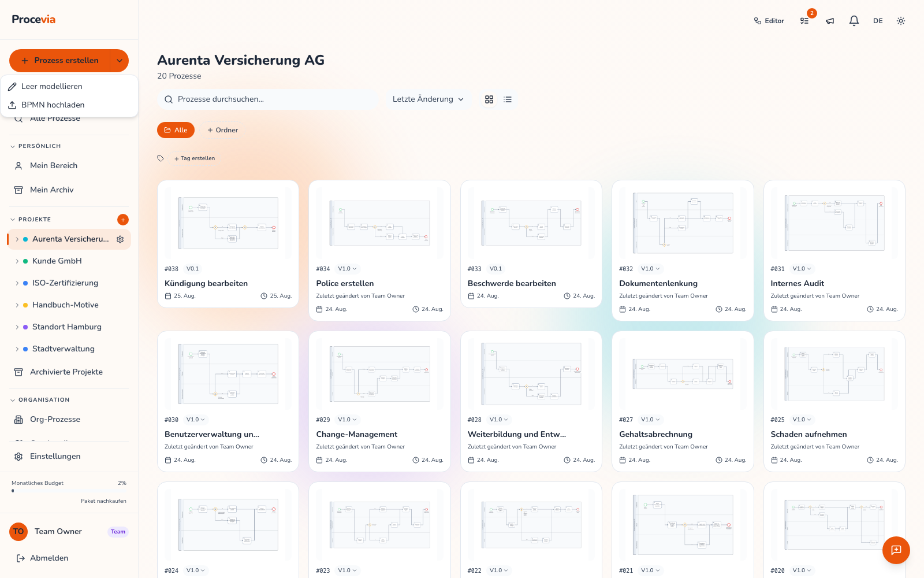Collapse the ORGANISATION section

(40, 400)
